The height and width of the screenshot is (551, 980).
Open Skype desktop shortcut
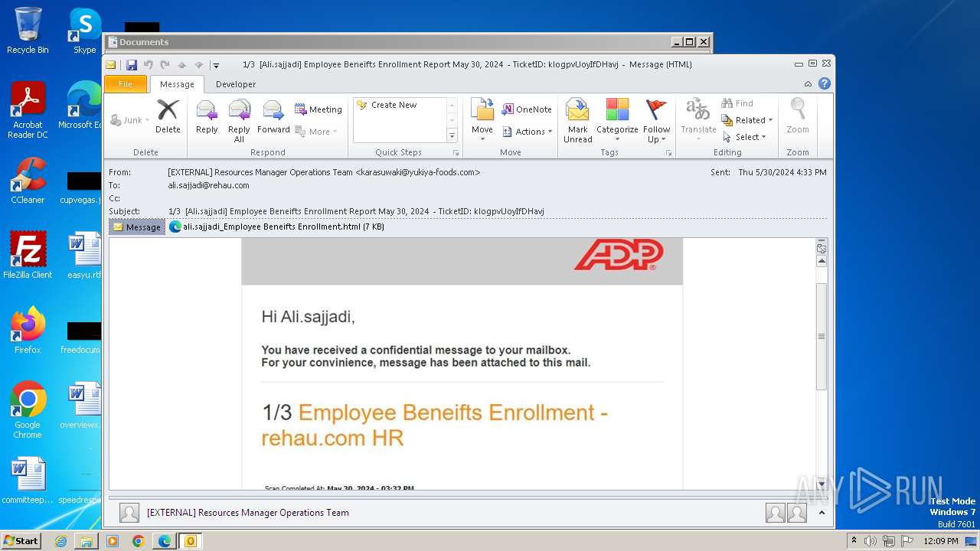point(84,31)
